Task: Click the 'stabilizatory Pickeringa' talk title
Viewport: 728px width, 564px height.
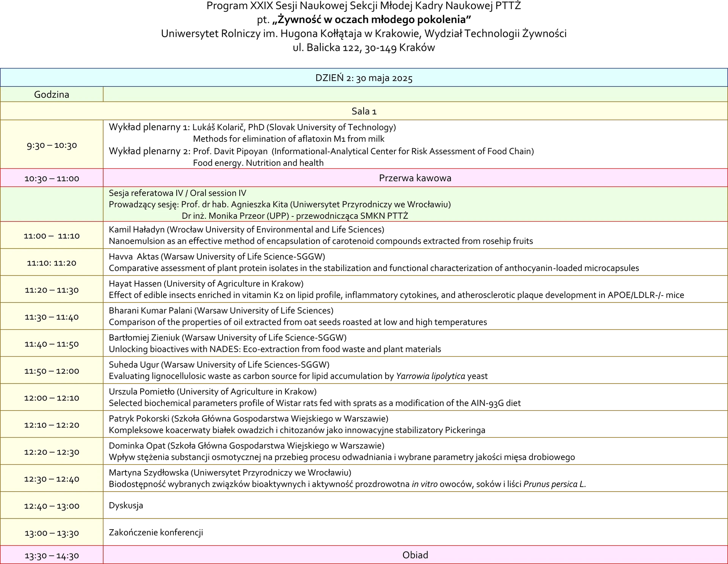Action: coord(297,430)
